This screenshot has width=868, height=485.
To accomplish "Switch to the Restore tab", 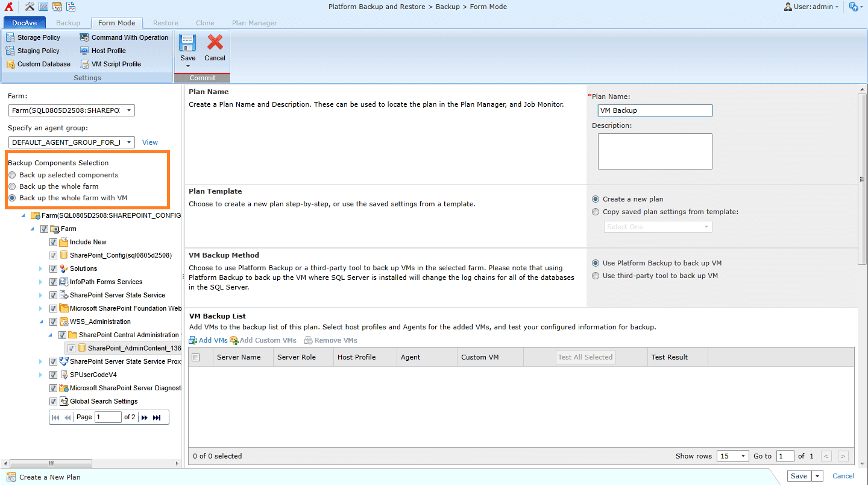I will 165,22.
